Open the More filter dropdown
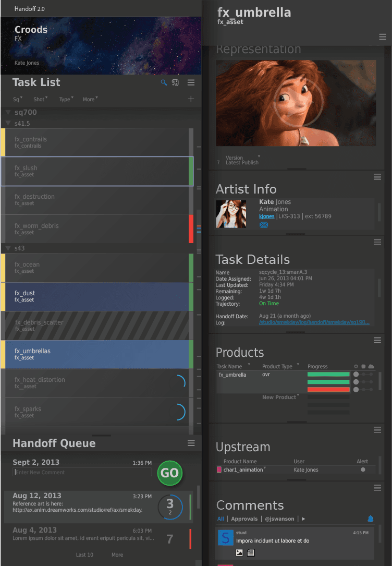This screenshot has height=566, width=392. pos(90,99)
